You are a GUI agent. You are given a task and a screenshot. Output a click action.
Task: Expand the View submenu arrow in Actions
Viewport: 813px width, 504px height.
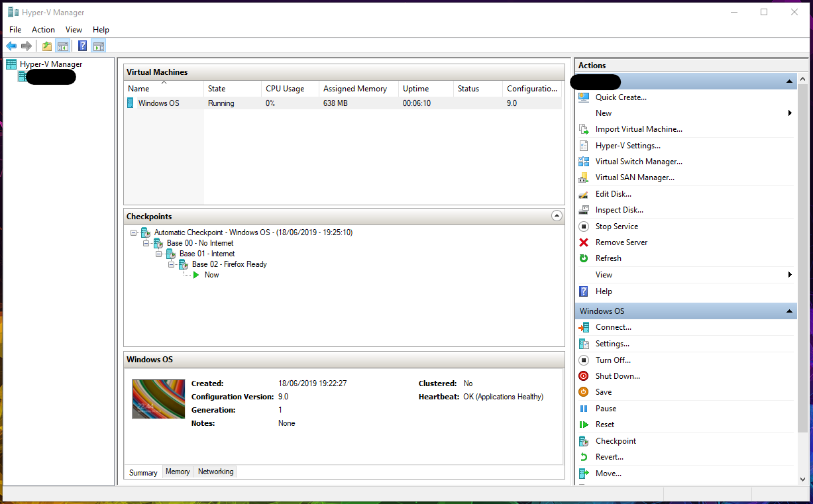coord(790,275)
